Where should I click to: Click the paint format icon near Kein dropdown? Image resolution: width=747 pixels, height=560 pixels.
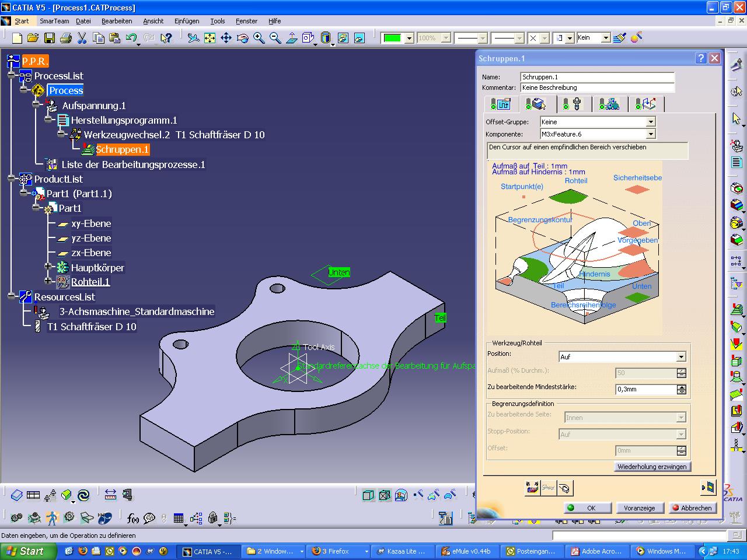tap(620, 38)
